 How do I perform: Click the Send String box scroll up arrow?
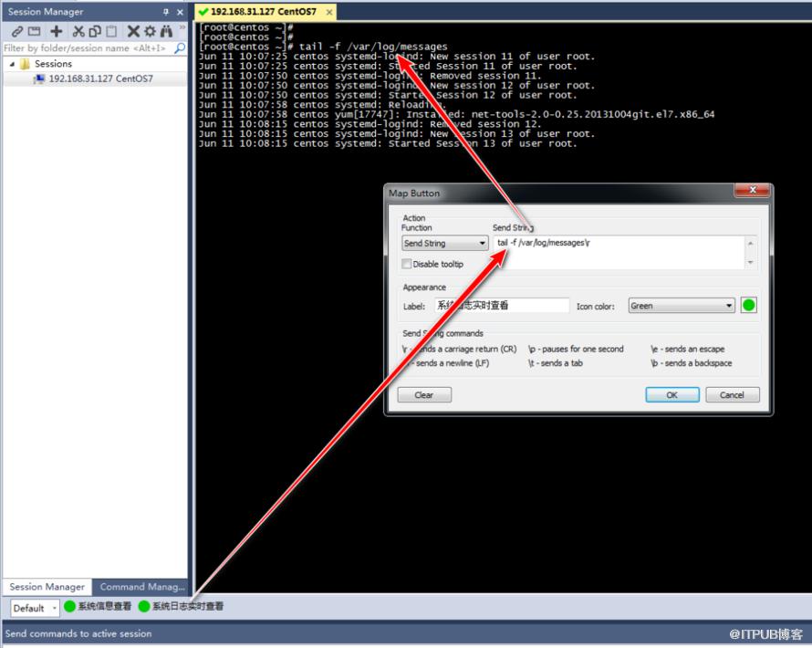click(750, 243)
